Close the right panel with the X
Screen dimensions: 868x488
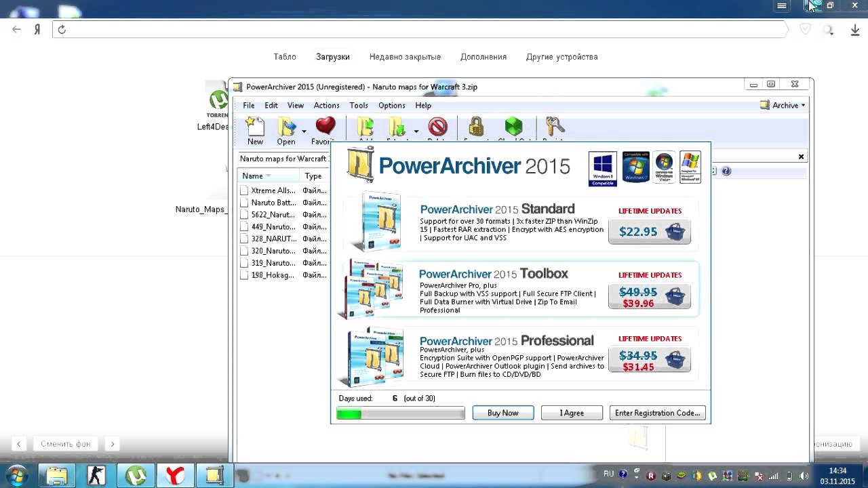point(801,157)
